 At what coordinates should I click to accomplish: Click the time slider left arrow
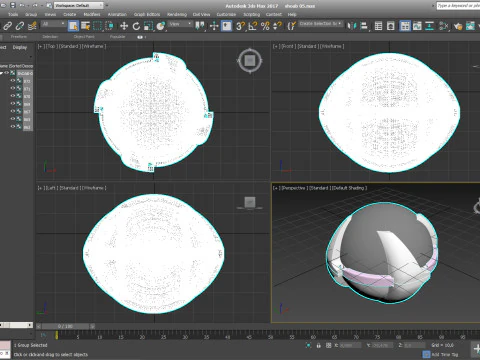tap(39, 326)
